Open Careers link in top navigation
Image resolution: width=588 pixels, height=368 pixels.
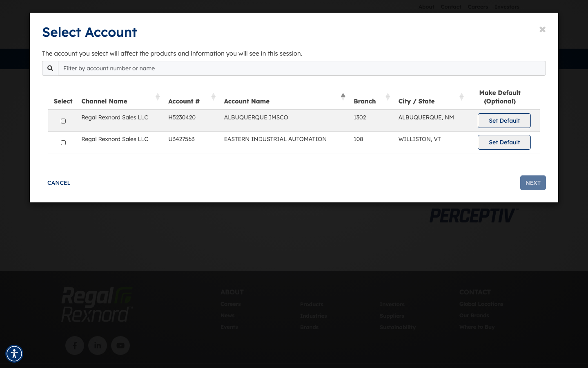click(478, 7)
